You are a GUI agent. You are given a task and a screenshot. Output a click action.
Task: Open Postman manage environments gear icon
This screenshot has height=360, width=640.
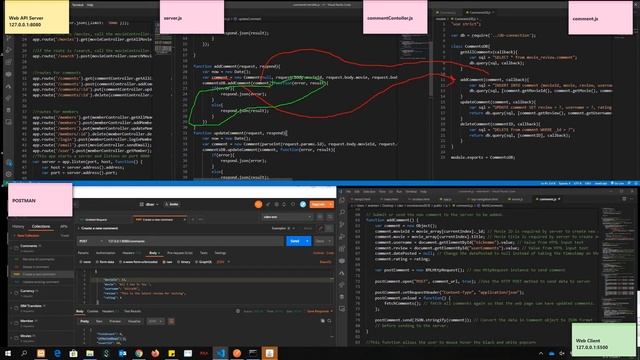click(329, 217)
